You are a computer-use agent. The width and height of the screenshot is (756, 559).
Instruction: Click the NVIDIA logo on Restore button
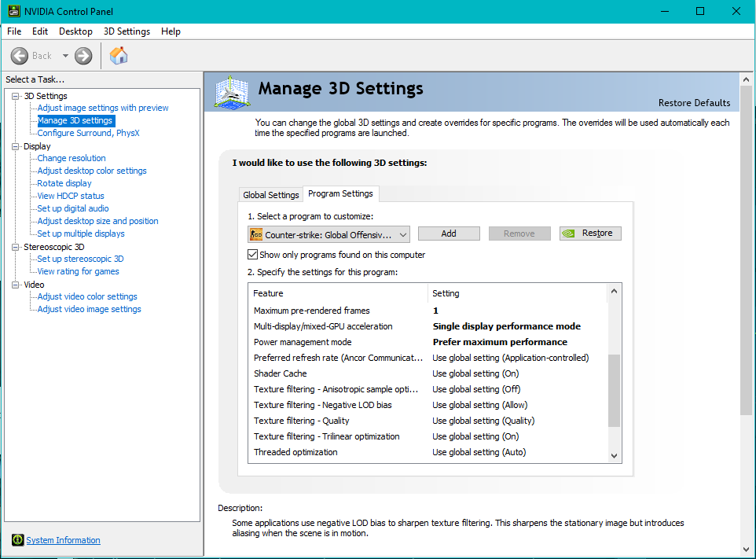(571, 234)
